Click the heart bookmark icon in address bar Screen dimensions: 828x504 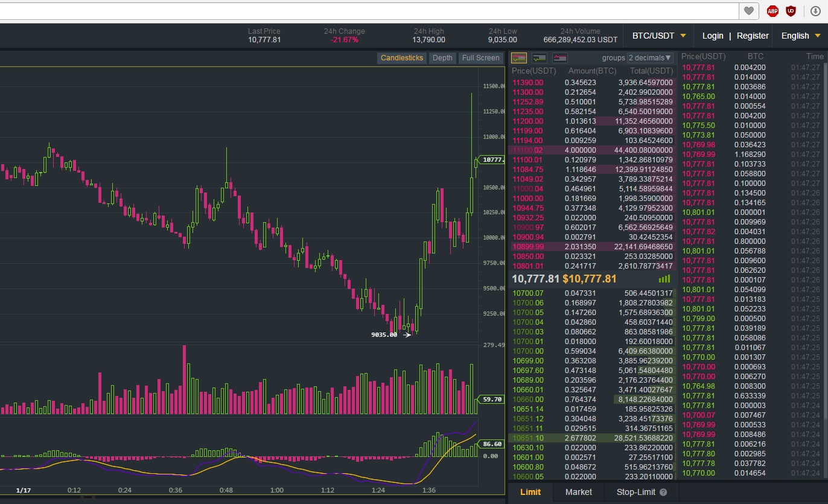(749, 11)
